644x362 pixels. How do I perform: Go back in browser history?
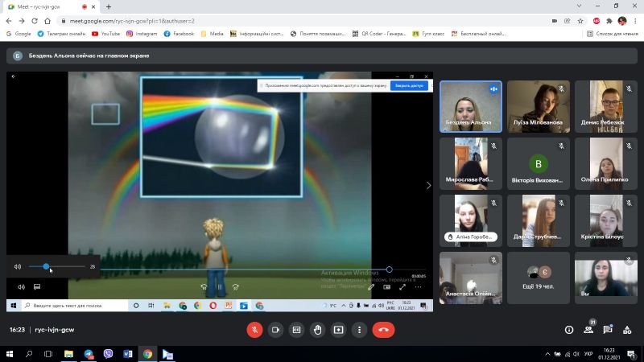tap(9, 21)
